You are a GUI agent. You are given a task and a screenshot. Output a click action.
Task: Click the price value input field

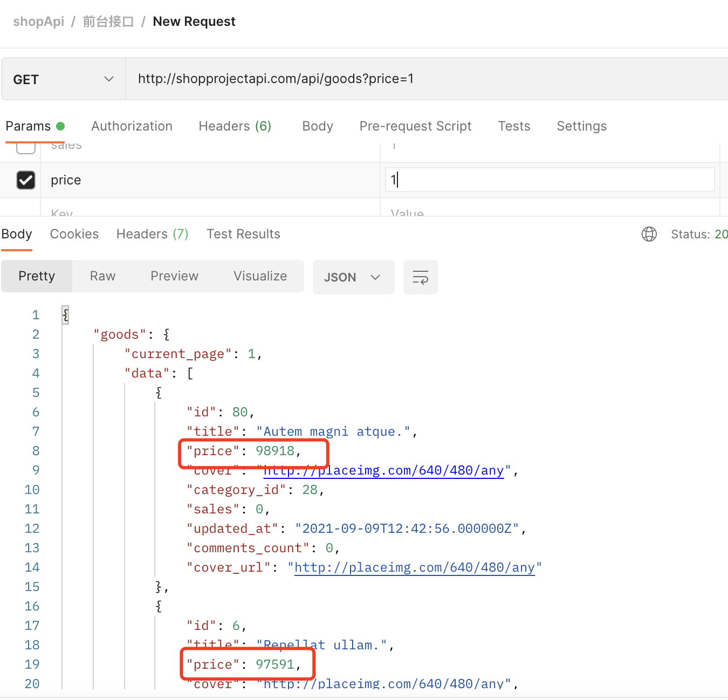pyautogui.click(x=550, y=180)
